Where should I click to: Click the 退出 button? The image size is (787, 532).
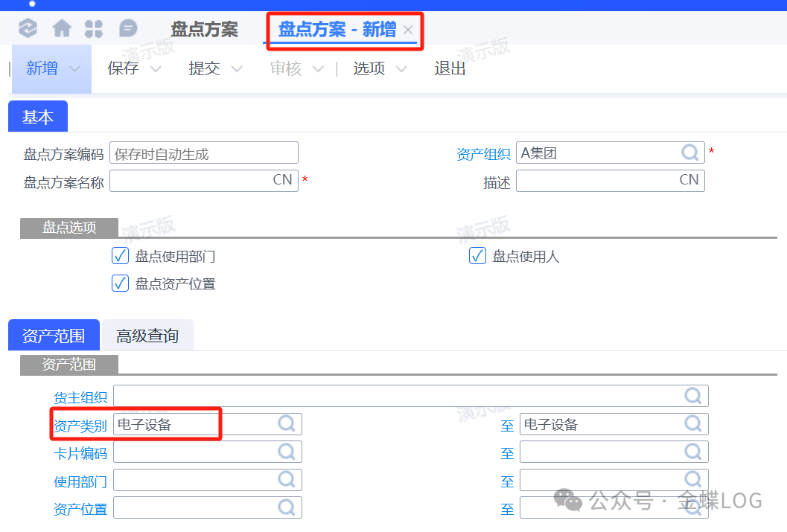point(450,68)
